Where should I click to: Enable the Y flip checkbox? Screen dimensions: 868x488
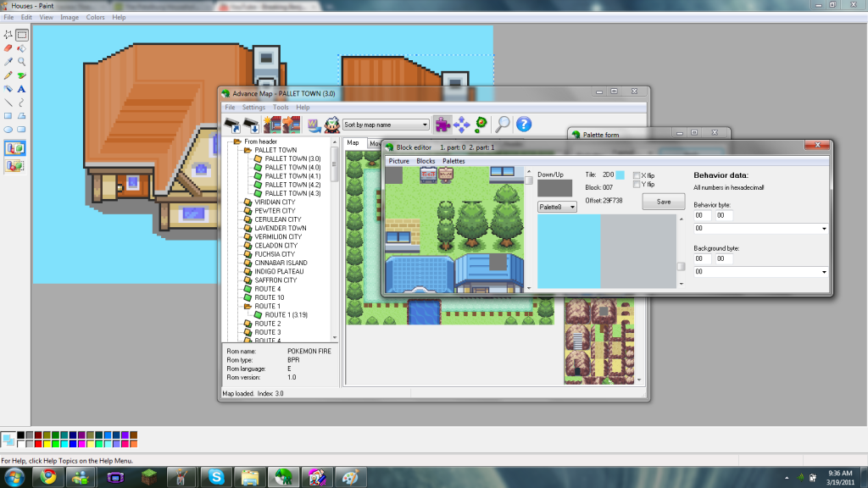[637, 184]
